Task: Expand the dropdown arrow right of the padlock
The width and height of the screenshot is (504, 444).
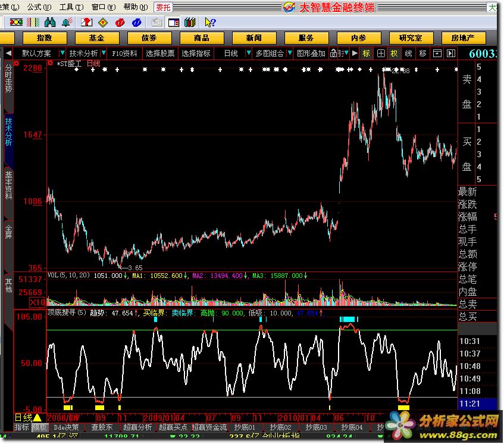Action: [x=346, y=53]
